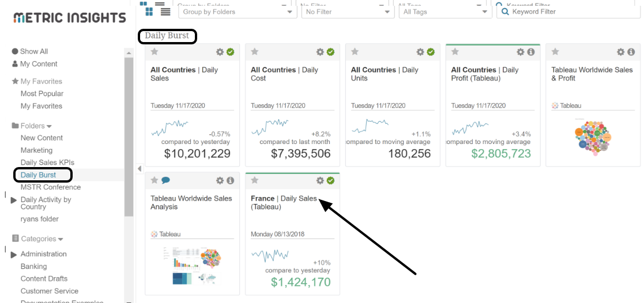
Task: Open the No Filter dropdown
Action: [x=347, y=12]
